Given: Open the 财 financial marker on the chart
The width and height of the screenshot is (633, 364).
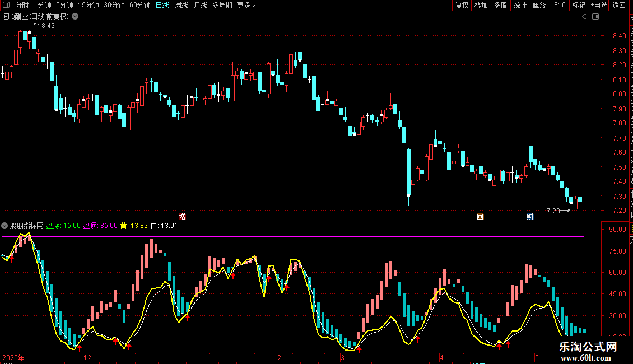Looking at the screenshot, I should coord(530,217).
